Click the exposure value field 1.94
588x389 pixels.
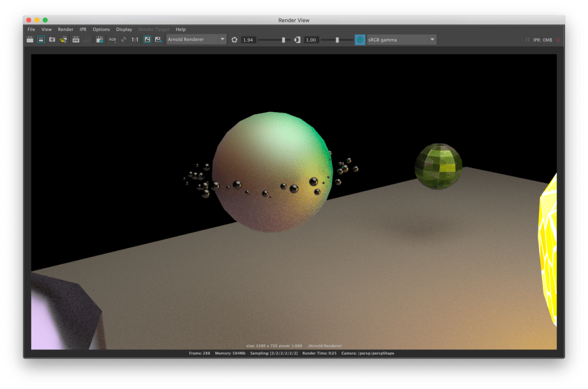[248, 40]
